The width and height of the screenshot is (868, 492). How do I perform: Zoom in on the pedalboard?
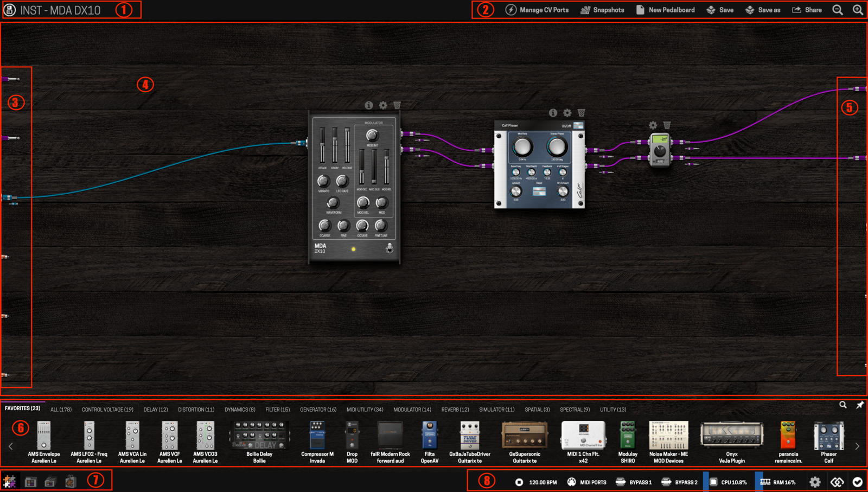pos(858,10)
